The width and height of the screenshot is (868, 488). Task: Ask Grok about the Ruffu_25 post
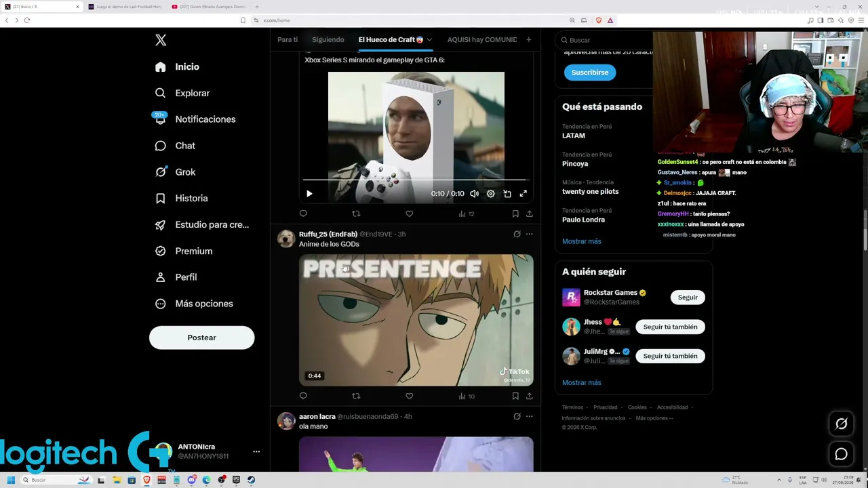(x=517, y=234)
